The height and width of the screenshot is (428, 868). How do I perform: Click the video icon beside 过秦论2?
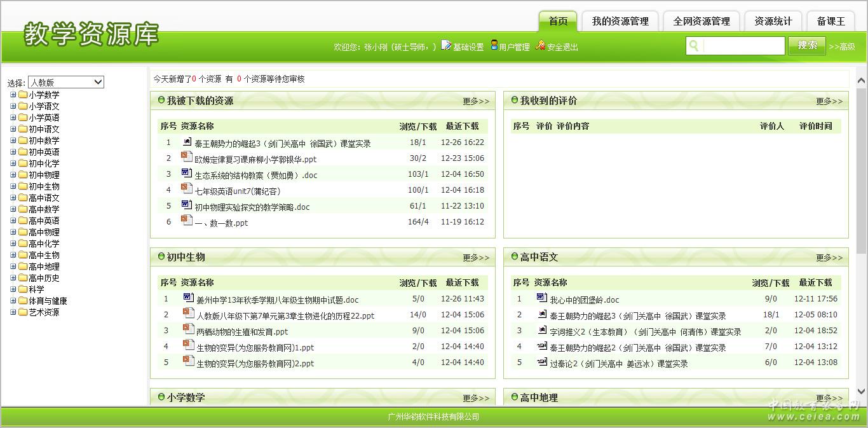(541, 362)
